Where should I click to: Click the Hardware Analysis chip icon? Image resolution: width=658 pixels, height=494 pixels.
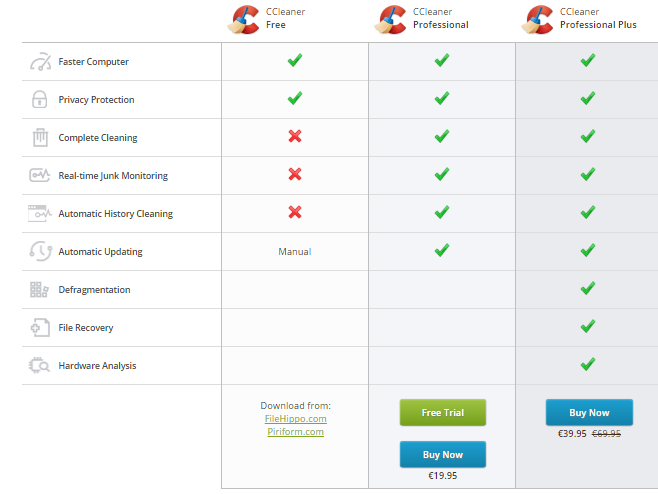pos(40,366)
